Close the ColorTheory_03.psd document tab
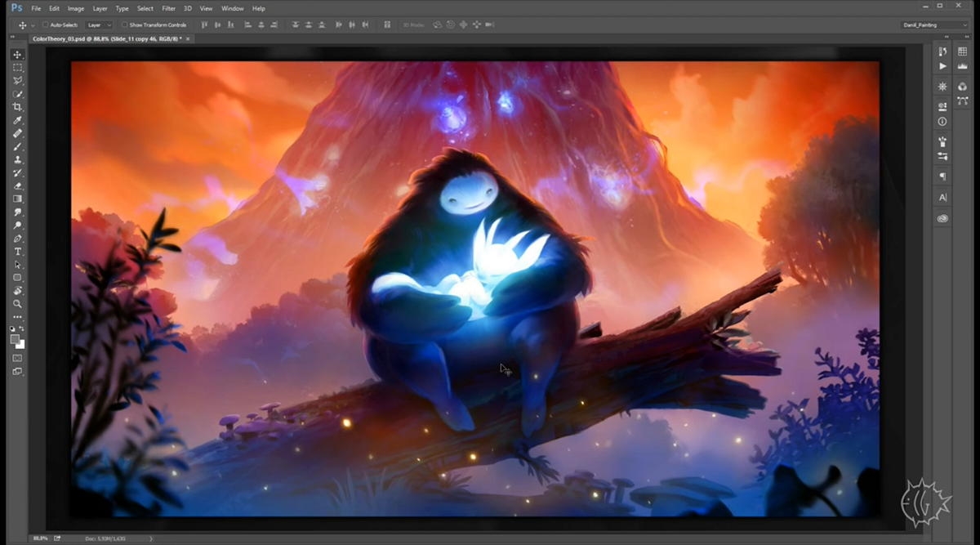This screenshot has height=545, width=980. pos(189,38)
